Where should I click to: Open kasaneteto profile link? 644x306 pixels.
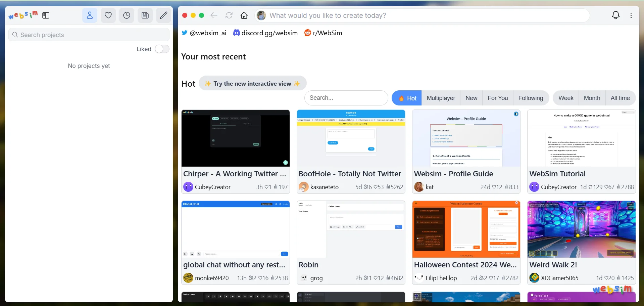(x=325, y=187)
